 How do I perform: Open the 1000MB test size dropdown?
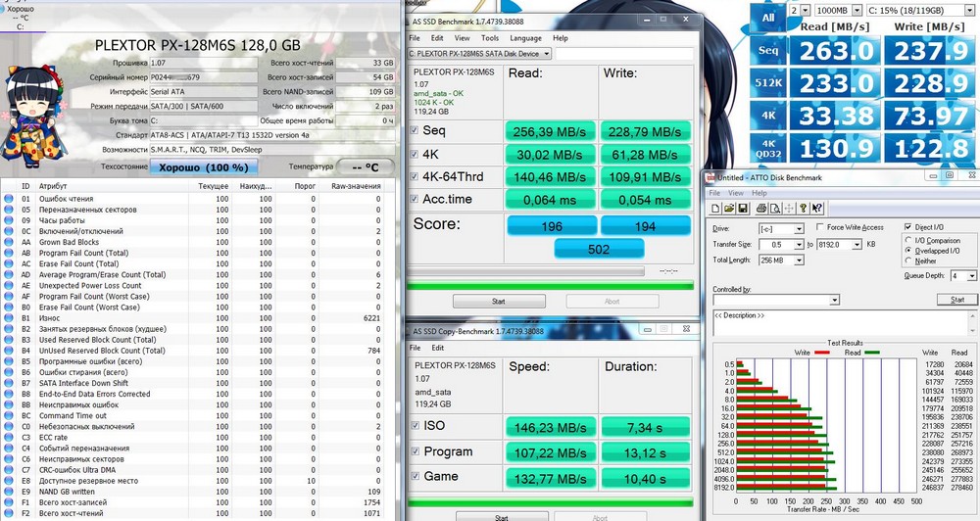(x=839, y=10)
